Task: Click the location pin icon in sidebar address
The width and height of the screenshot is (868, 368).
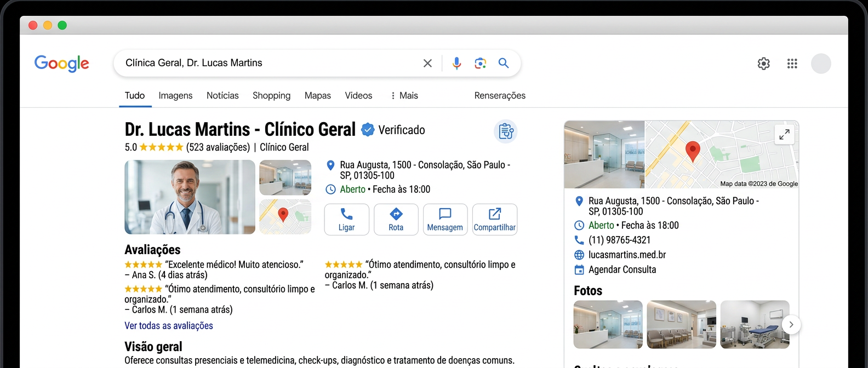Action: [579, 201]
